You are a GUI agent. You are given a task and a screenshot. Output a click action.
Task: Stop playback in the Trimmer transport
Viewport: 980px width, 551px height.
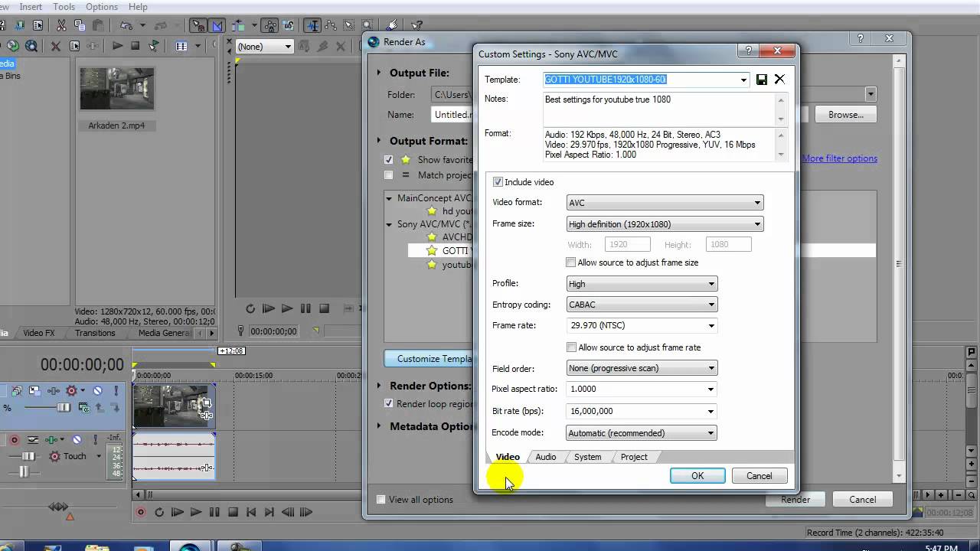(x=324, y=309)
